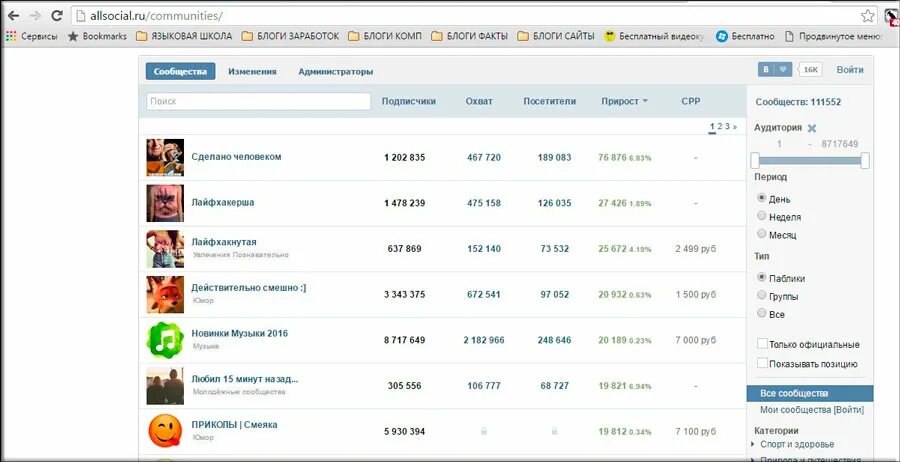Switch to the Администраторы tab
The image size is (900, 462).
(x=336, y=72)
